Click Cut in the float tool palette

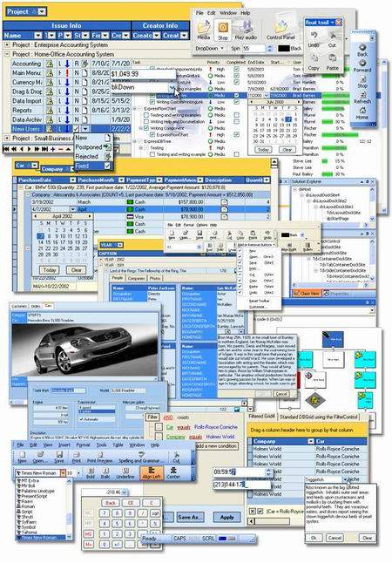click(332, 35)
